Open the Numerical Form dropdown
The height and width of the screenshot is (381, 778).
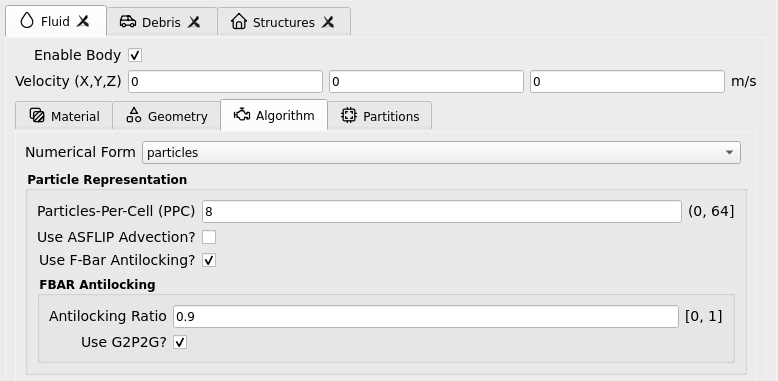click(x=441, y=152)
